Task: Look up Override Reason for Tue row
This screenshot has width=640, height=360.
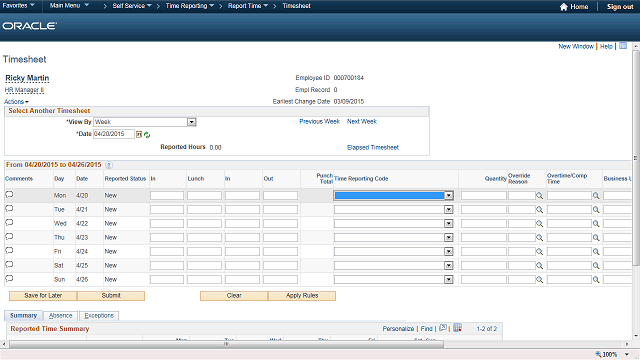Action: point(540,210)
